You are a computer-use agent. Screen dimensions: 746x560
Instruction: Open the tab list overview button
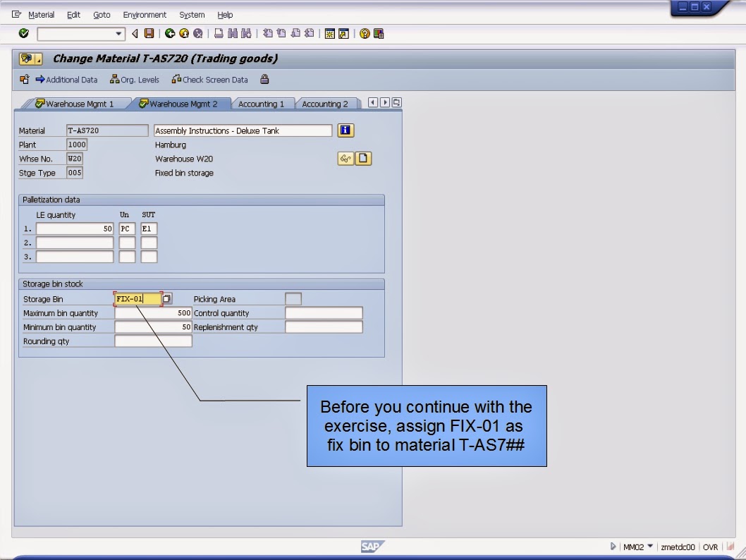[396, 102]
